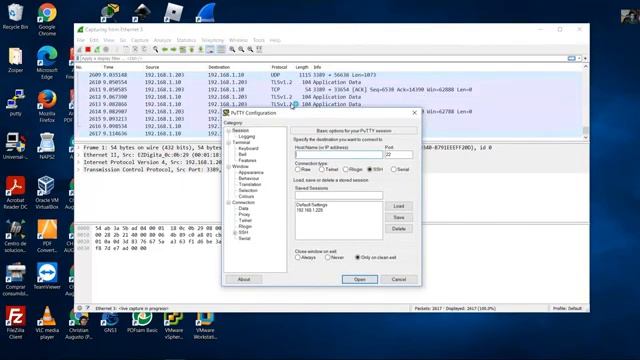Image resolution: width=640 pixels, height=360 pixels.
Task: Open Wireshark Tools menu
Action: tap(259, 40)
